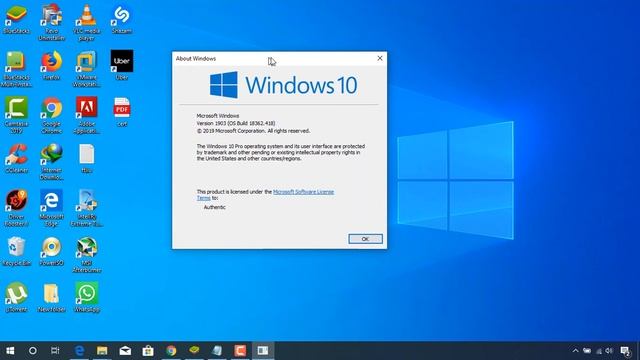The image size is (640, 360).
Task: Open the BlueStacks desktop shortcut
Action: [16, 19]
